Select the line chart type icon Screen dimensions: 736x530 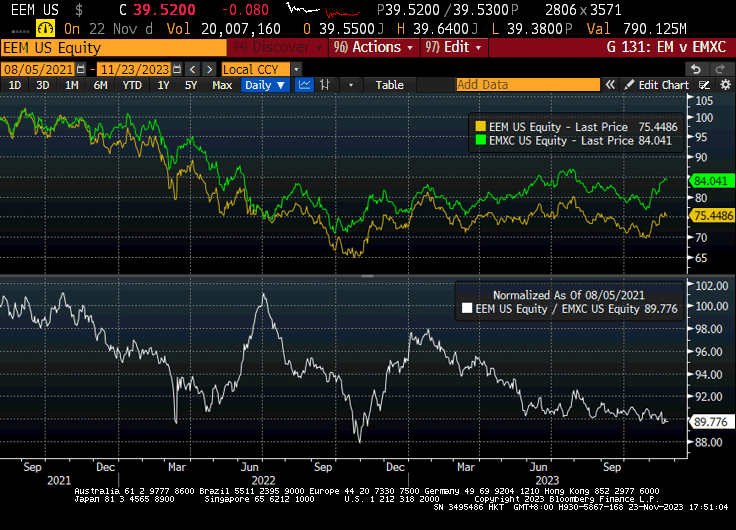[x=305, y=85]
